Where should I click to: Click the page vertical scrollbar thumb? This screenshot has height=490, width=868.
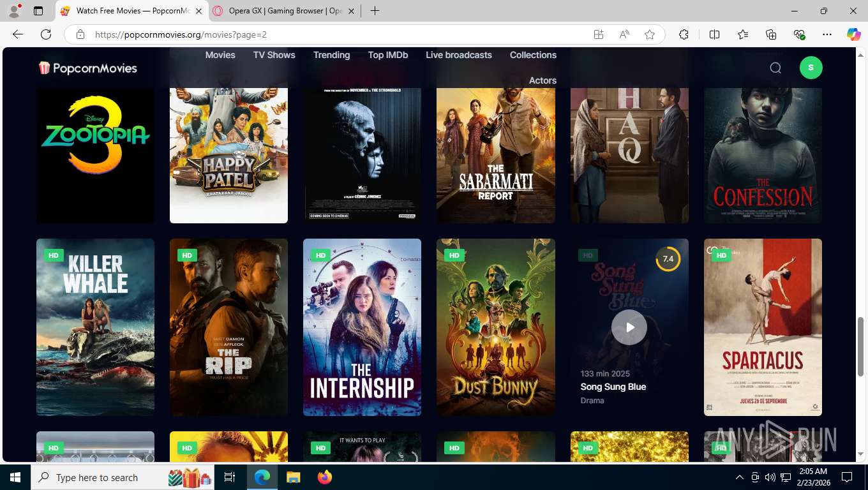pos(862,346)
